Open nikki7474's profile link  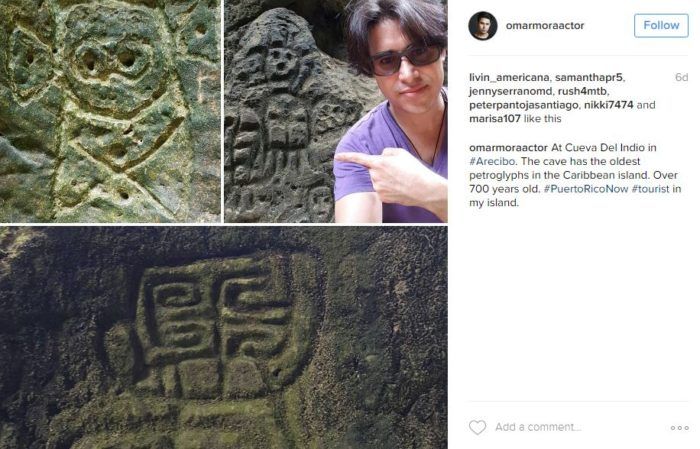(608, 105)
